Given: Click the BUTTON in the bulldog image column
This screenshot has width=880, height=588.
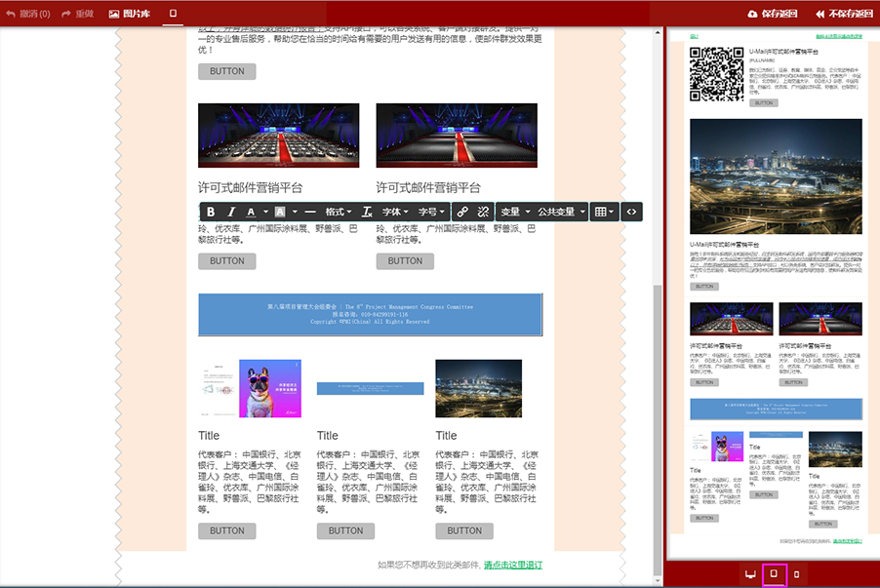Looking at the screenshot, I should (226, 530).
